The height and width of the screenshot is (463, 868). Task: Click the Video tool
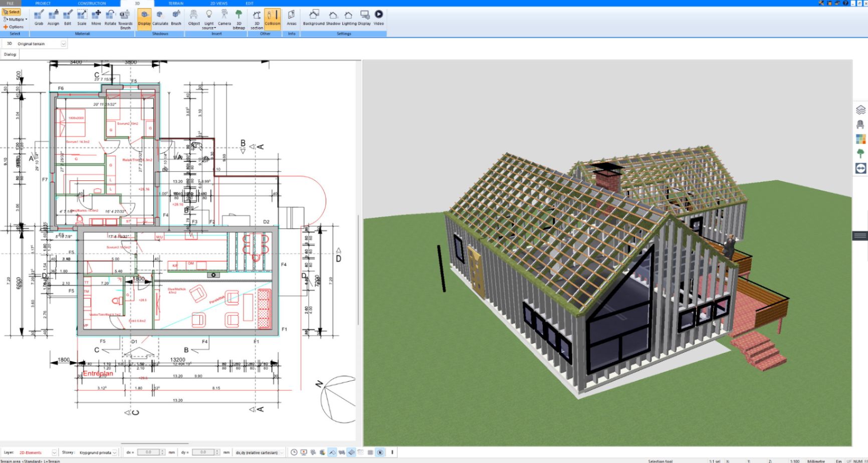[379, 18]
